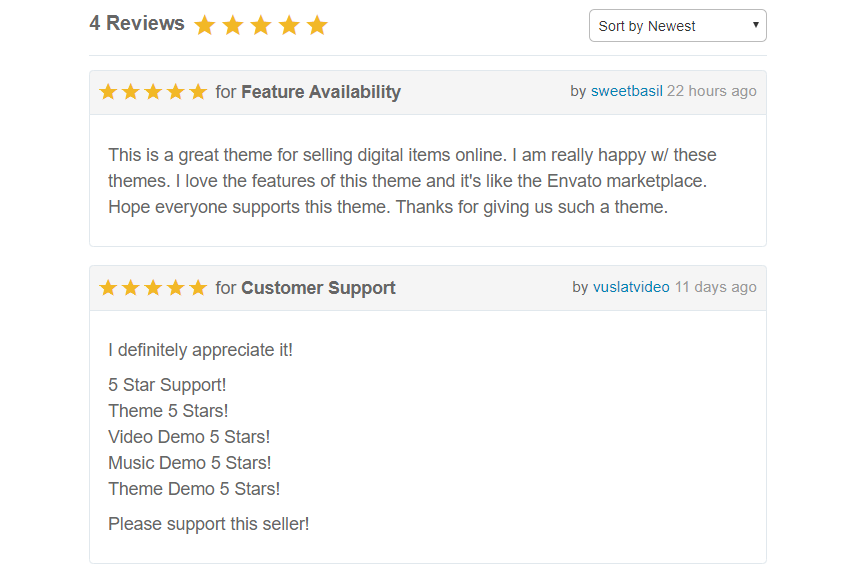The image size is (862, 565).
Task: Click fifth star in overall 4 Reviews rating
Action: [317, 25]
